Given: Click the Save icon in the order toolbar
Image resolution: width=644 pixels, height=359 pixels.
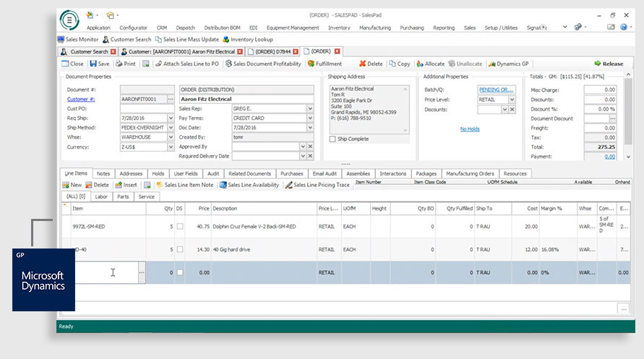Looking at the screenshot, I should tap(99, 64).
